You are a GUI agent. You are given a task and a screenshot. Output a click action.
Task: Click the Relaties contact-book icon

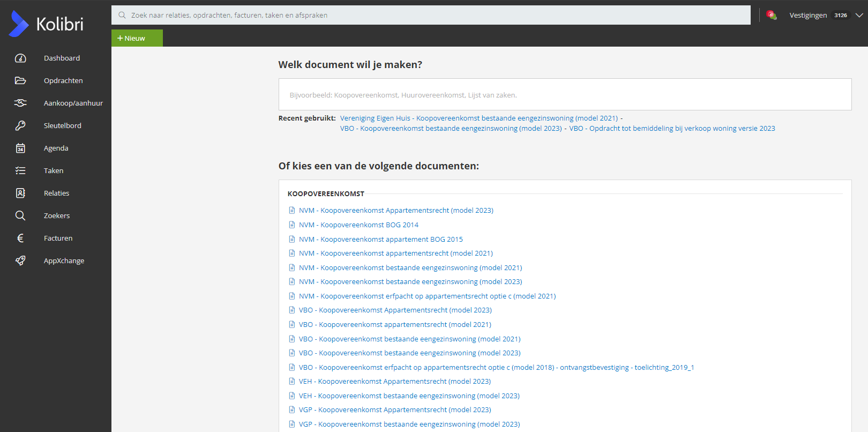20,193
